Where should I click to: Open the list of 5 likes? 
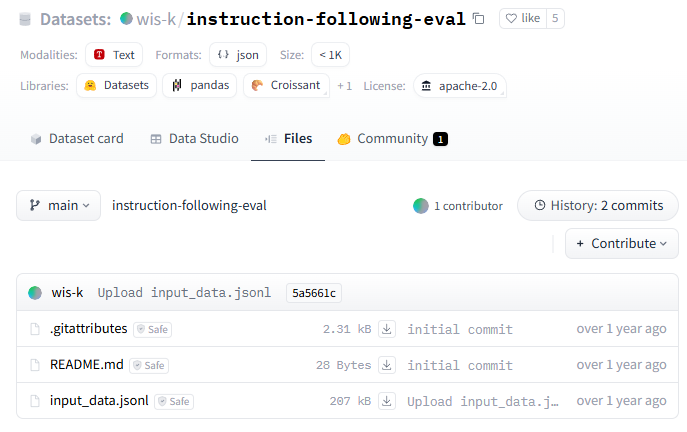(555, 18)
